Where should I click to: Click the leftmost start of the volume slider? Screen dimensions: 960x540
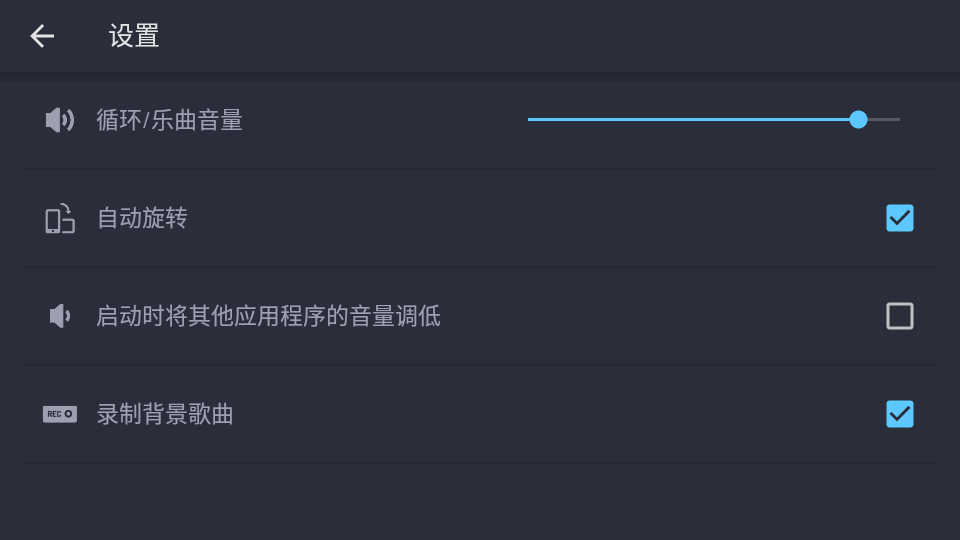531,120
